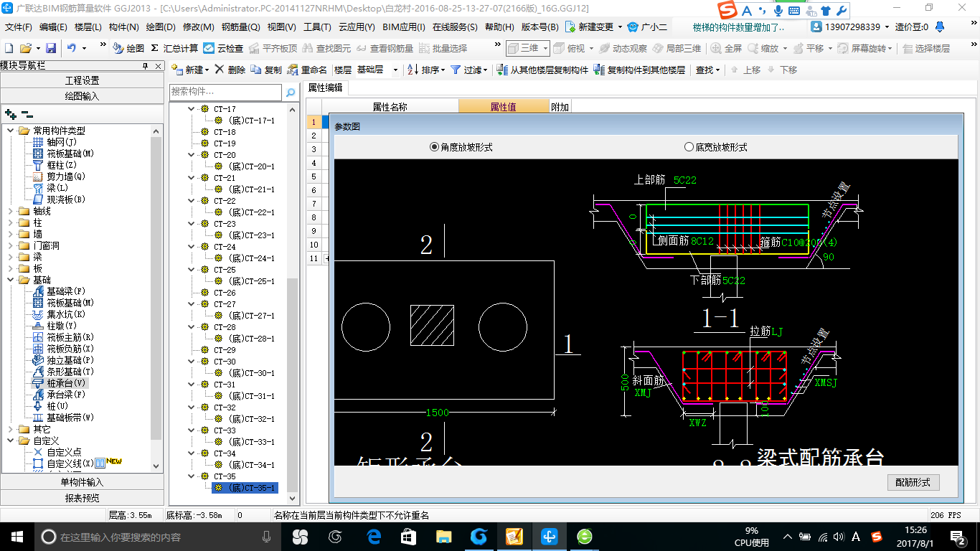The image size is (980, 551).
Task: Start the 云检查 cloud check
Action: pyautogui.click(x=223, y=48)
